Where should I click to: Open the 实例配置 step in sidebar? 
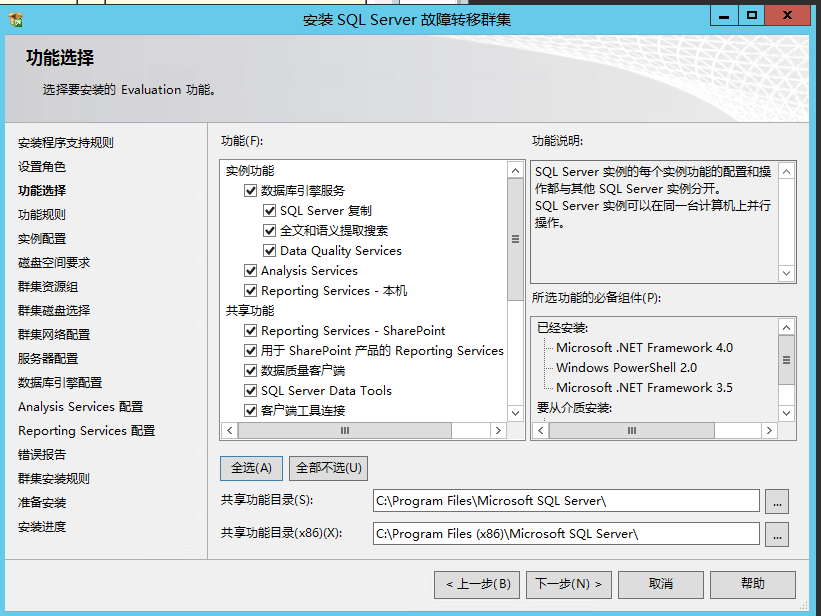(42, 239)
